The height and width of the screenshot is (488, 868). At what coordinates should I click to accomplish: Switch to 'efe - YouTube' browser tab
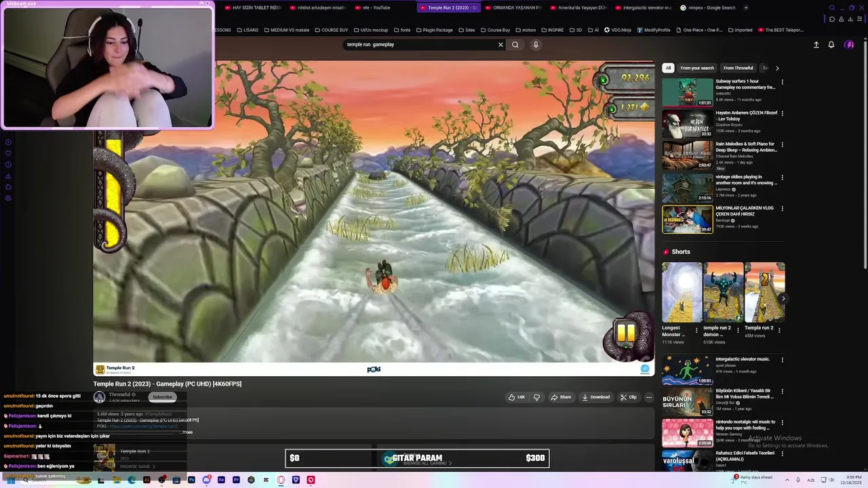pyautogui.click(x=376, y=7)
